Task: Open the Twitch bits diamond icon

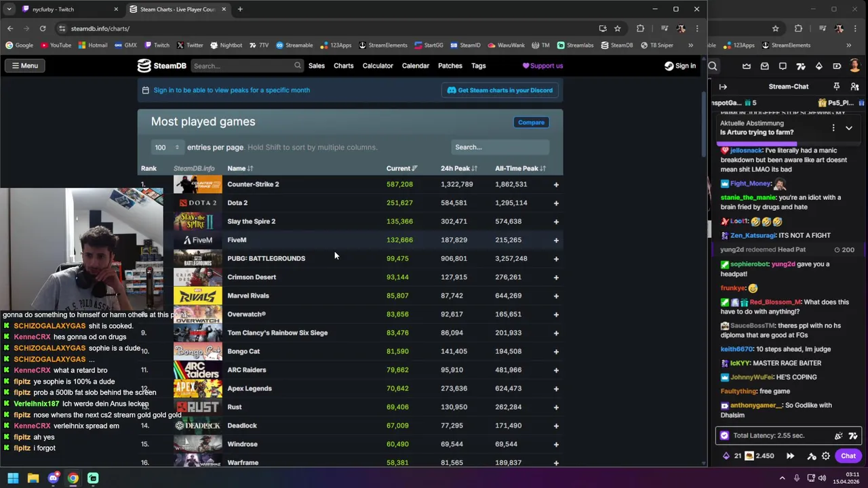Action: click(819, 66)
